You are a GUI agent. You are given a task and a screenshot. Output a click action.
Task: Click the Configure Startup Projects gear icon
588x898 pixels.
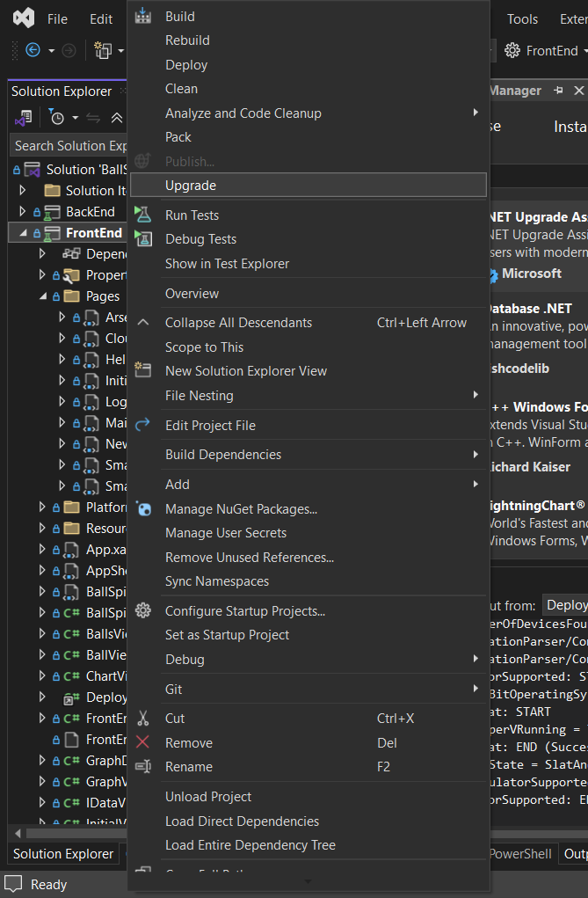point(143,610)
